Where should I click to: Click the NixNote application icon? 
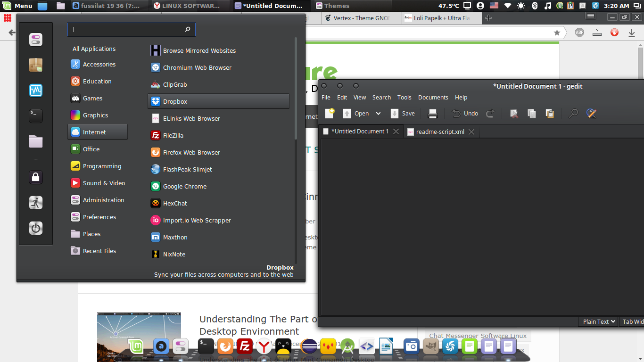point(156,254)
